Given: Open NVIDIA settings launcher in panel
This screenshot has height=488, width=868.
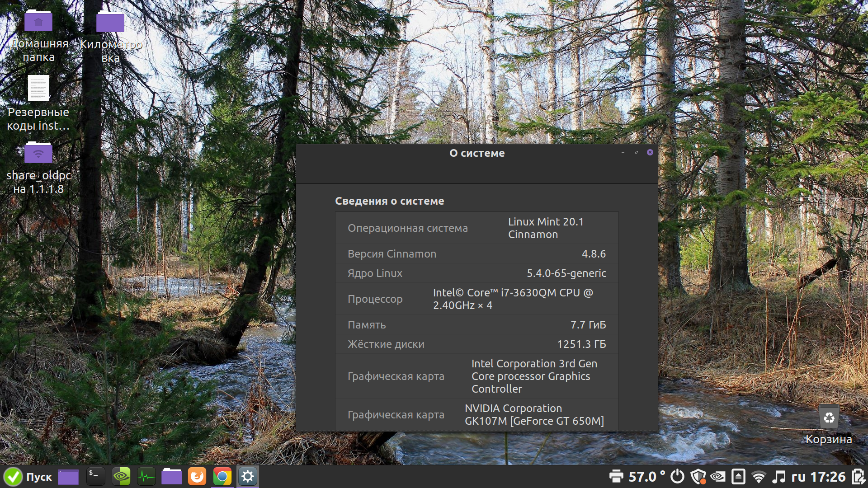Looking at the screenshot, I should point(121,477).
